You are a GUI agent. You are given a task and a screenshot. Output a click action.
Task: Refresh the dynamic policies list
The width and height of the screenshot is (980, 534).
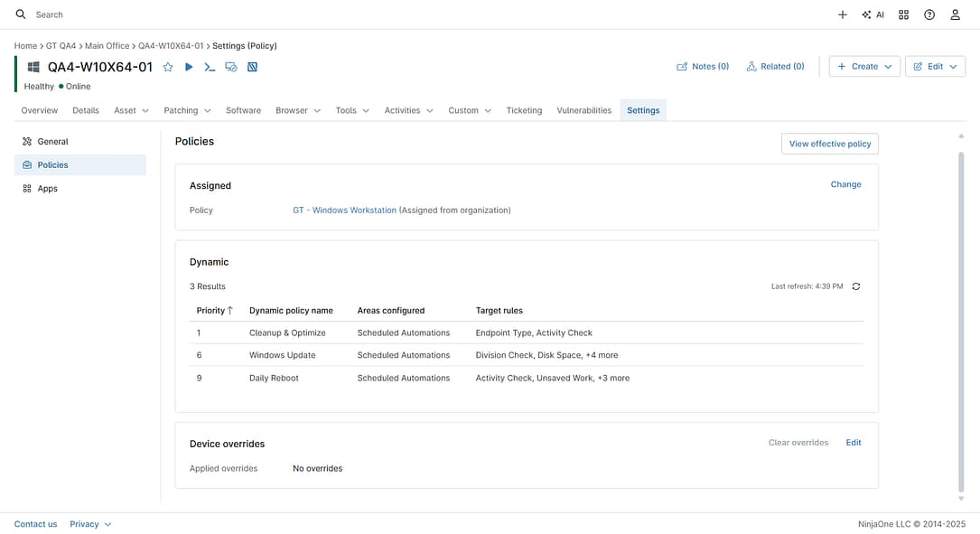[x=856, y=286]
